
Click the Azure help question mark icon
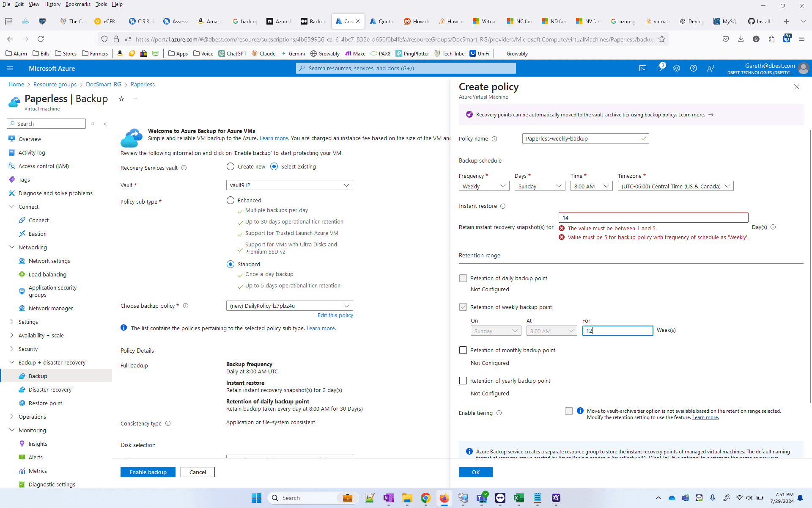pos(694,68)
